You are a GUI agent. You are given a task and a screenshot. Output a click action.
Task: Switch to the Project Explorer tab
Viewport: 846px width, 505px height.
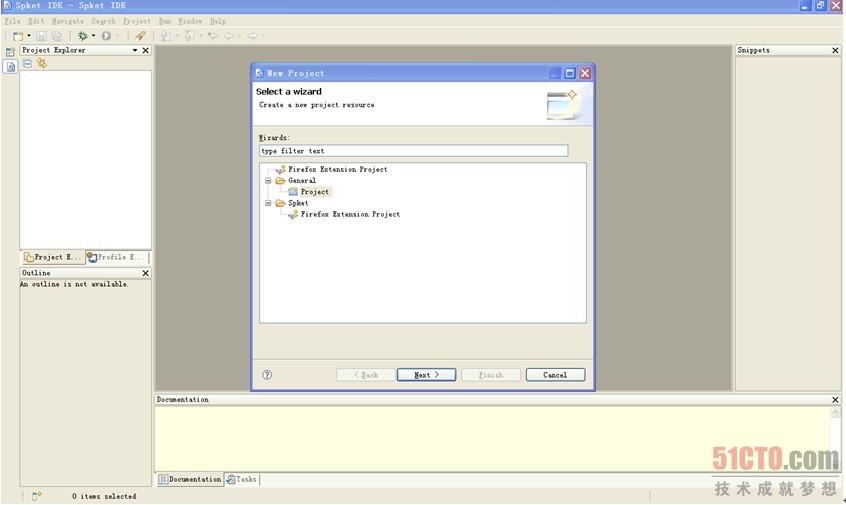(53, 257)
